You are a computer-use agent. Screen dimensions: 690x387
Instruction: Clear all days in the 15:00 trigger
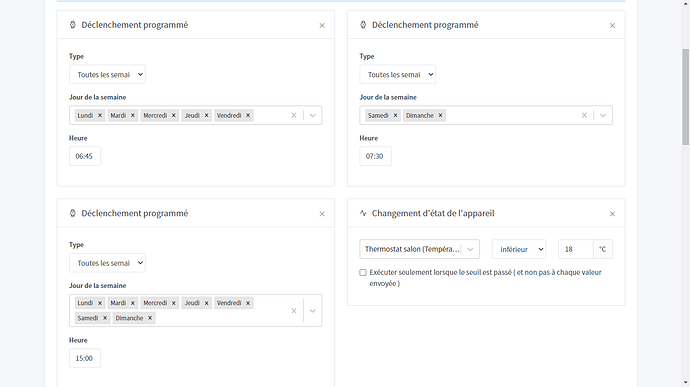pyautogui.click(x=294, y=311)
